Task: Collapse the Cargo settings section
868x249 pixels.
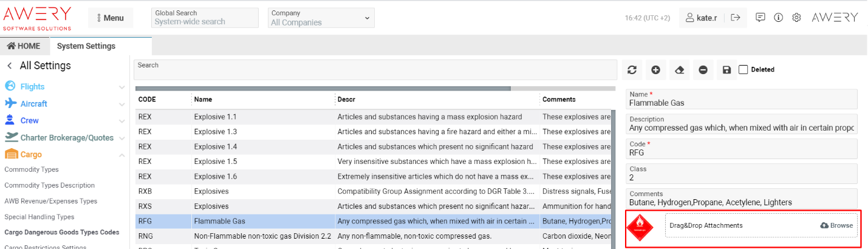Action: click(x=121, y=155)
